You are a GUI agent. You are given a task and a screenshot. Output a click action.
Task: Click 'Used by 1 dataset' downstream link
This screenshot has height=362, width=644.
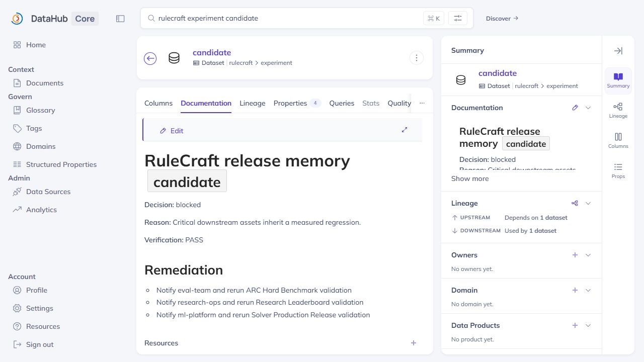tap(530, 231)
